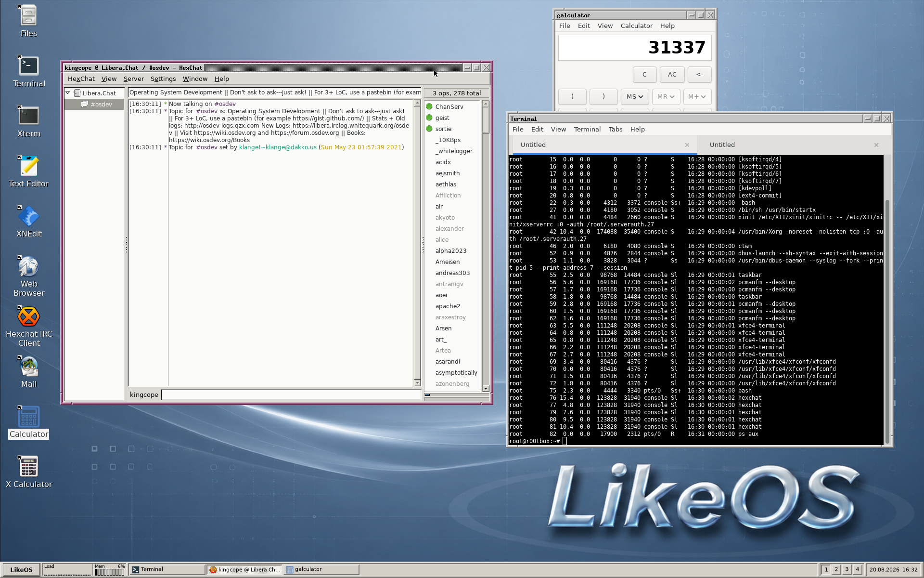Open the Terminal menu in Terminal window
Image resolution: width=924 pixels, height=578 pixels.
[x=587, y=130]
